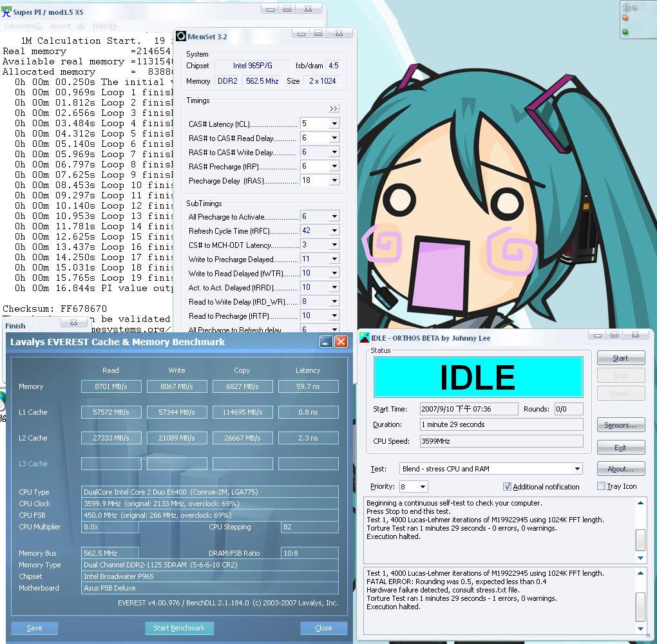The width and height of the screenshot is (657, 644).
Task: Click the Super PI title bar icon
Action: [6, 11]
